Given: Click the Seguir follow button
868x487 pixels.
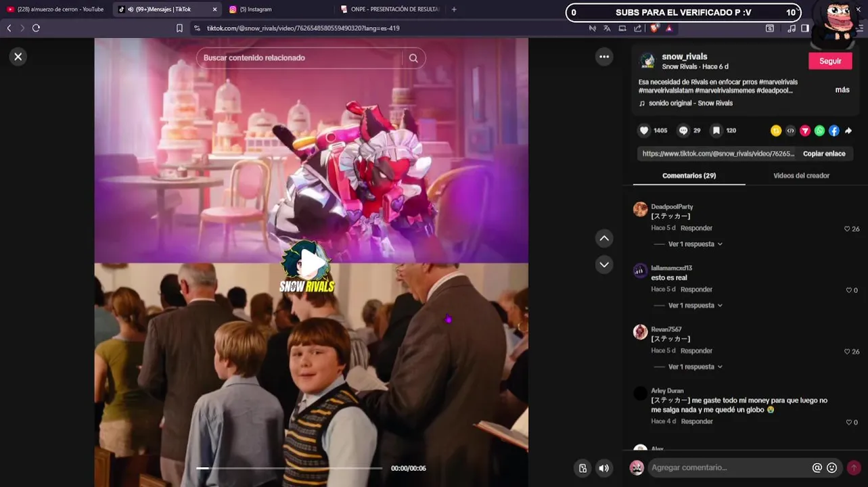Looking at the screenshot, I should point(830,61).
